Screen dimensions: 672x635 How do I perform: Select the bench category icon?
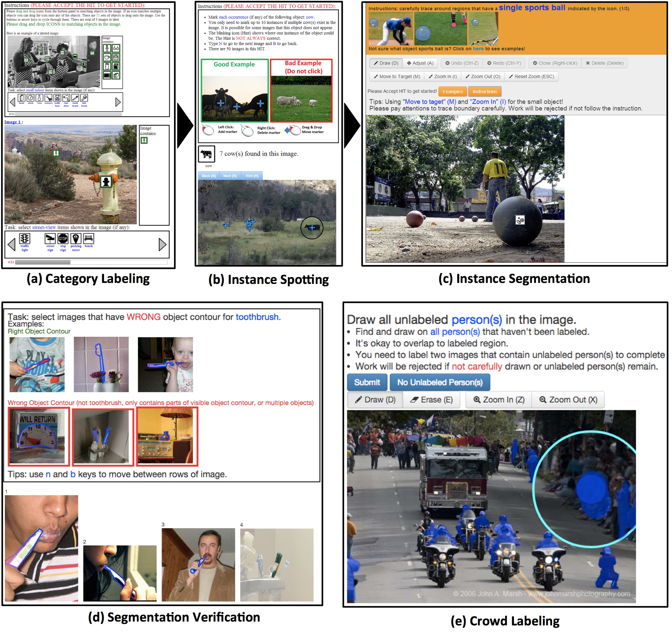tap(89, 239)
